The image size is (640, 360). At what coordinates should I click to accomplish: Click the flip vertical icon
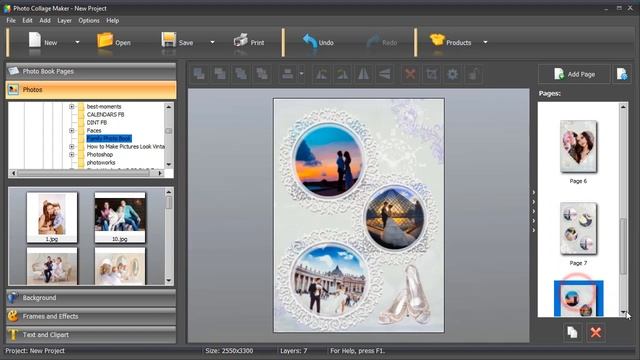click(x=384, y=74)
